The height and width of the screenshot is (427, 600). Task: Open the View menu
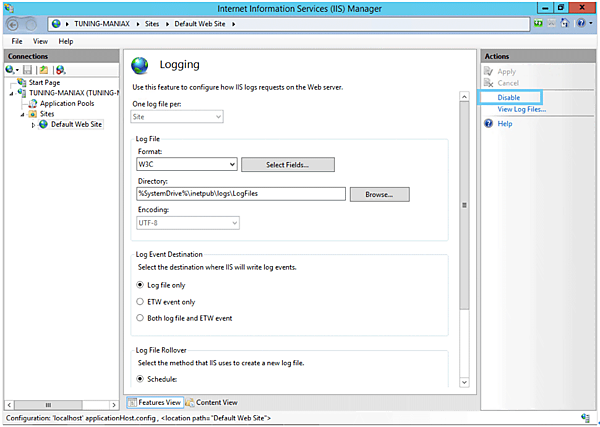pos(40,41)
